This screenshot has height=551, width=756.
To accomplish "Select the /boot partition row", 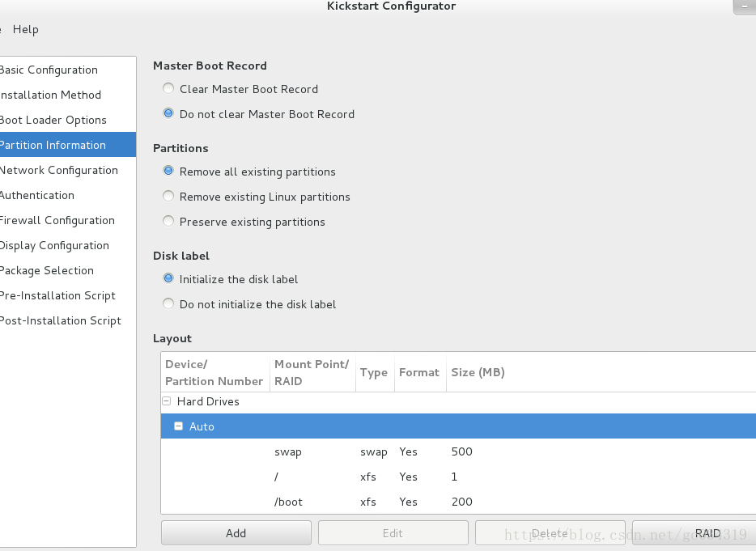I will [x=458, y=502].
